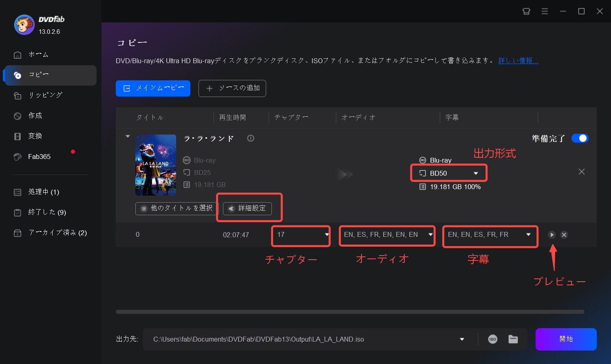611x364 pixels.
Task: Show info icon next to ラ・ラ・ランド
Action: (x=251, y=138)
